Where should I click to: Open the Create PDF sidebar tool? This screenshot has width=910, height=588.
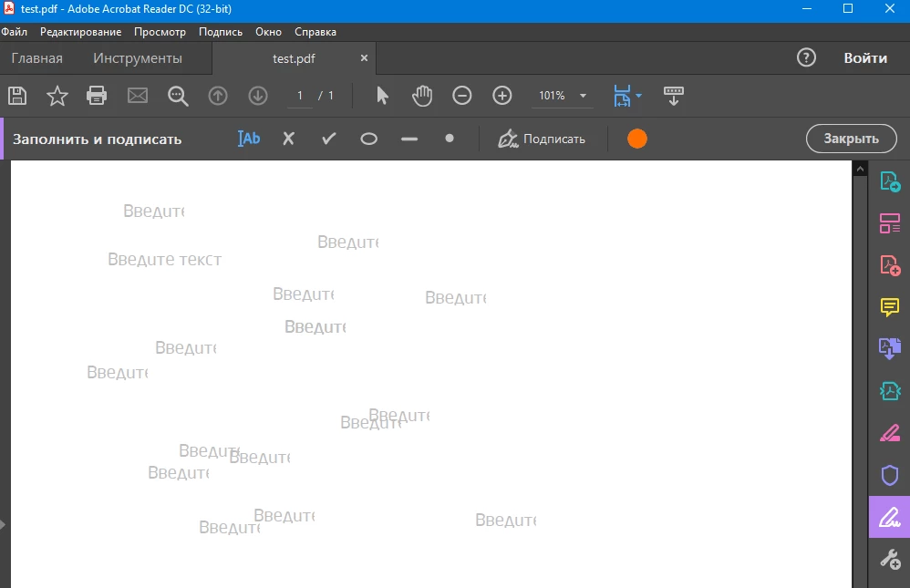click(x=890, y=265)
